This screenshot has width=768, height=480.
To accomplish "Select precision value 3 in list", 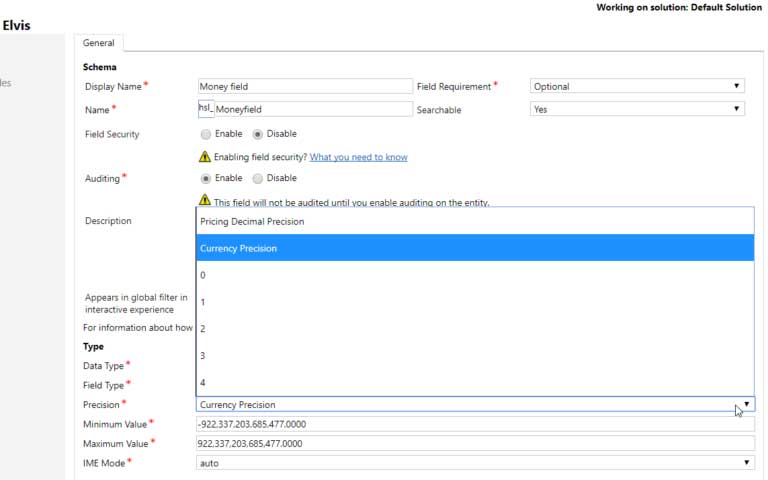I will [x=475, y=356].
